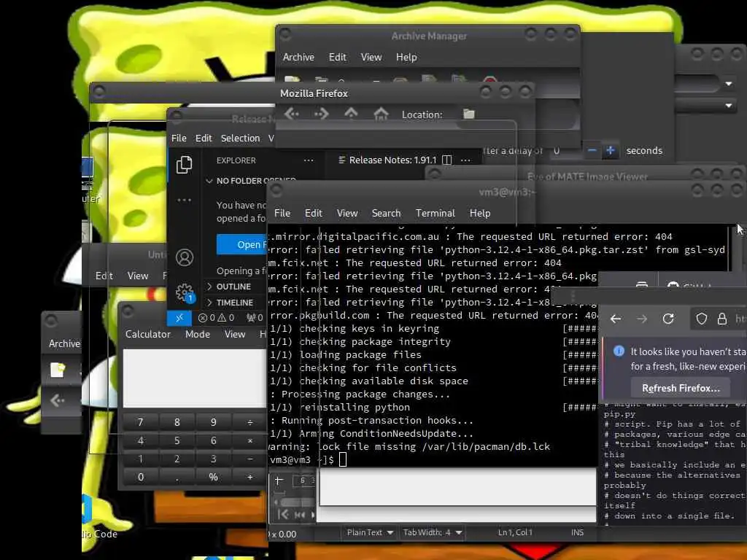Collapse the NO FOLDER OPENED section
The width and height of the screenshot is (747, 560).
click(x=251, y=181)
